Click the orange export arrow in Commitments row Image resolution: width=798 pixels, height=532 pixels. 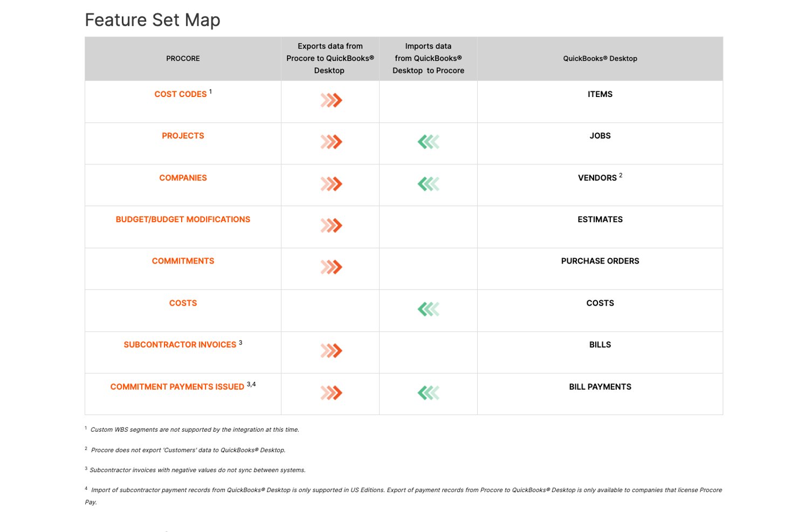[x=331, y=267]
